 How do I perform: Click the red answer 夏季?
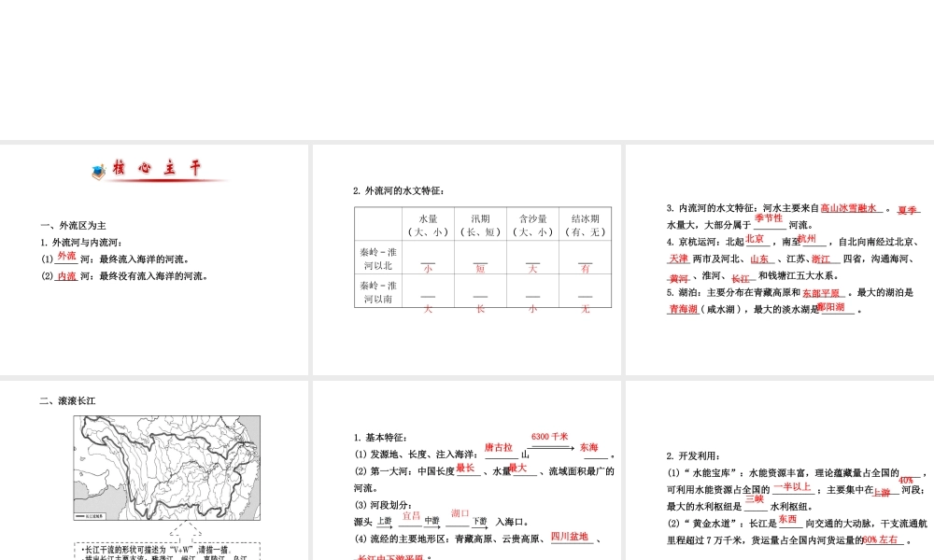[907, 210]
